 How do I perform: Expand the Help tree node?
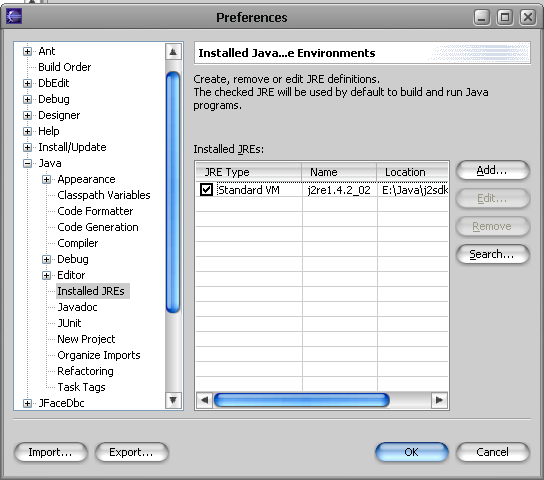point(27,131)
